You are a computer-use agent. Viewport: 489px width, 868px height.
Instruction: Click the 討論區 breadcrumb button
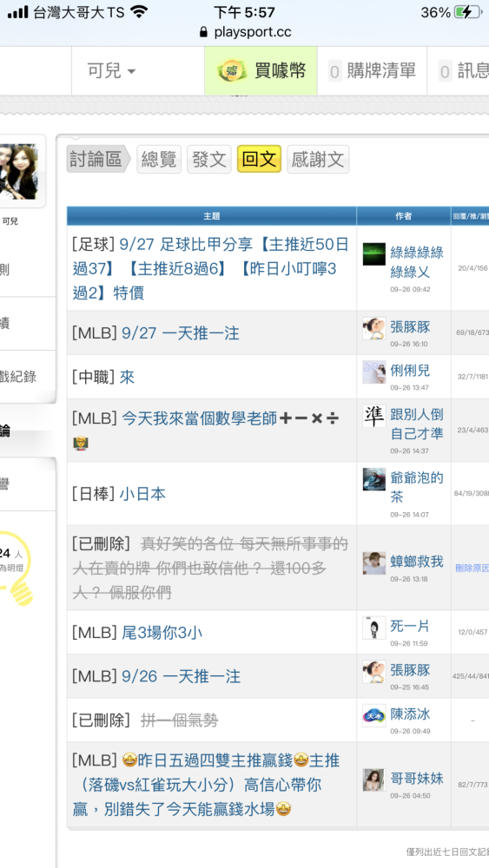click(98, 160)
